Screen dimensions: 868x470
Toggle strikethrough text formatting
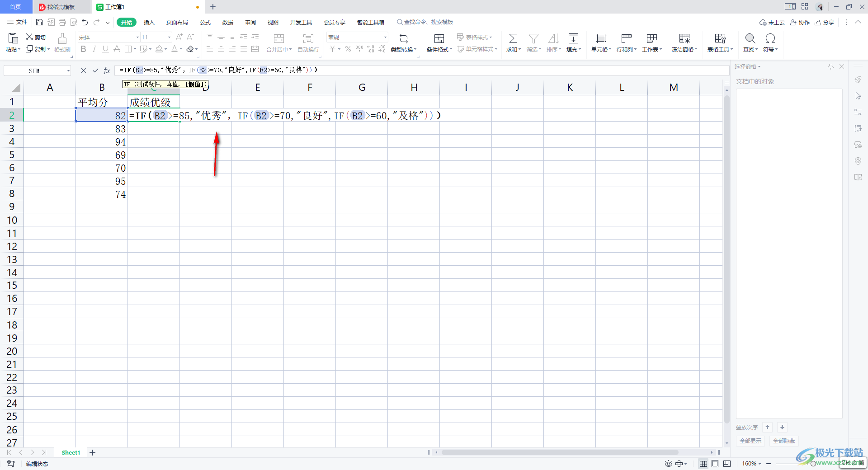tap(117, 49)
